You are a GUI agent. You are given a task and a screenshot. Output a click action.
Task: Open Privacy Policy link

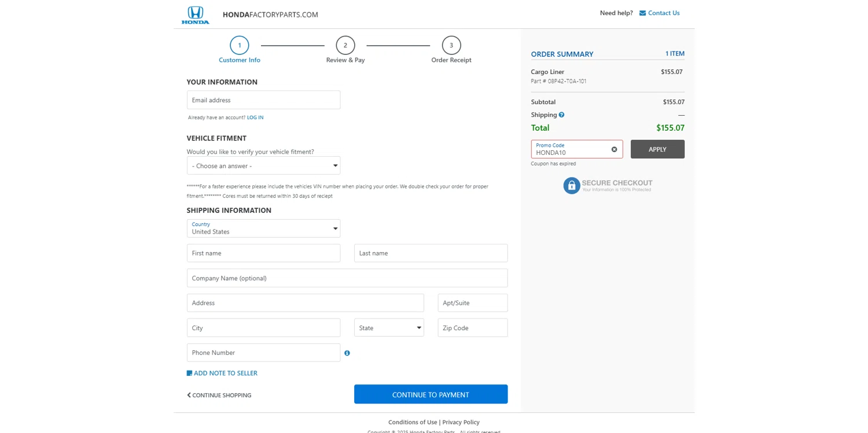coord(461,422)
